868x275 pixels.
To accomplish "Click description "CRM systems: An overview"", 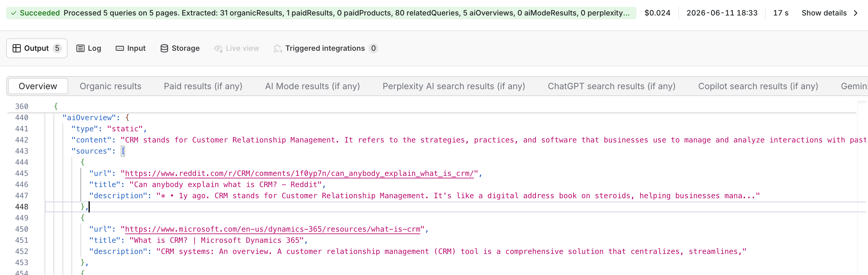I will click(452, 251).
